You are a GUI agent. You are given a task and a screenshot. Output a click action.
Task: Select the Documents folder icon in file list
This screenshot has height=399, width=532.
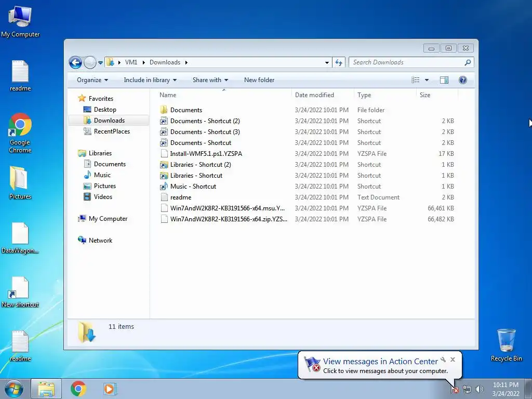164,110
